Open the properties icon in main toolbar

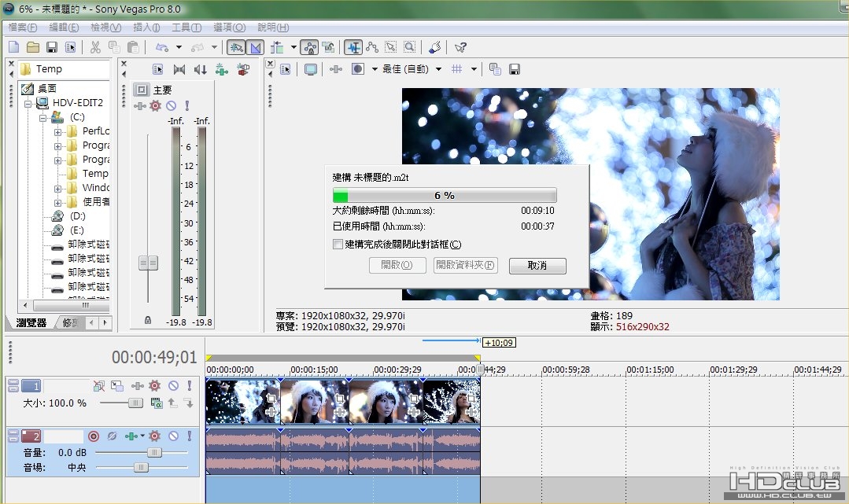70,48
